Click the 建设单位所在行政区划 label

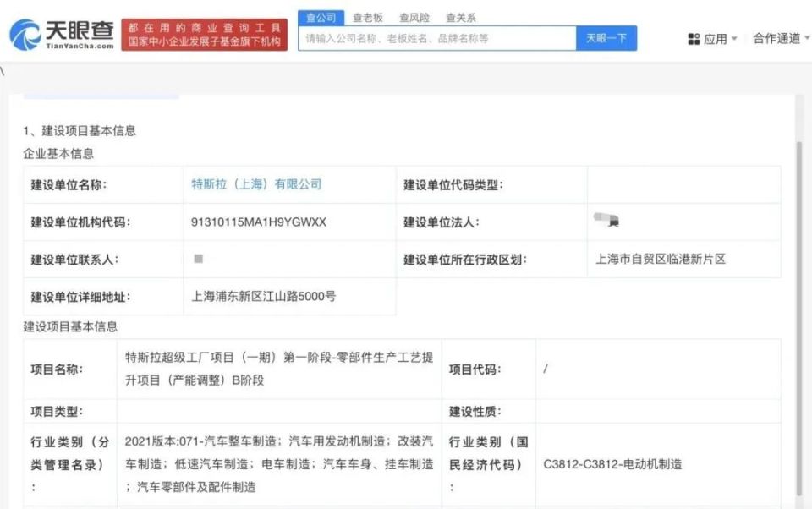(465, 260)
